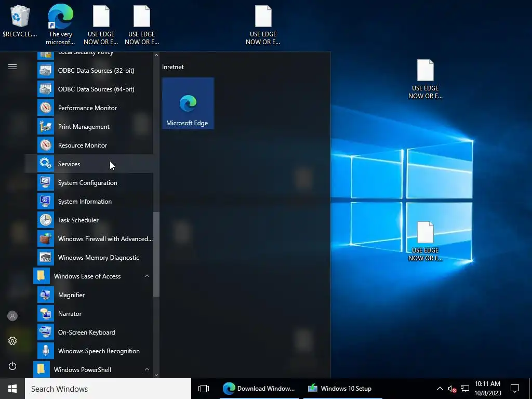This screenshot has height=399, width=532.
Task: Switch to Download Windows Edge taskbar window
Action: pyautogui.click(x=259, y=389)
